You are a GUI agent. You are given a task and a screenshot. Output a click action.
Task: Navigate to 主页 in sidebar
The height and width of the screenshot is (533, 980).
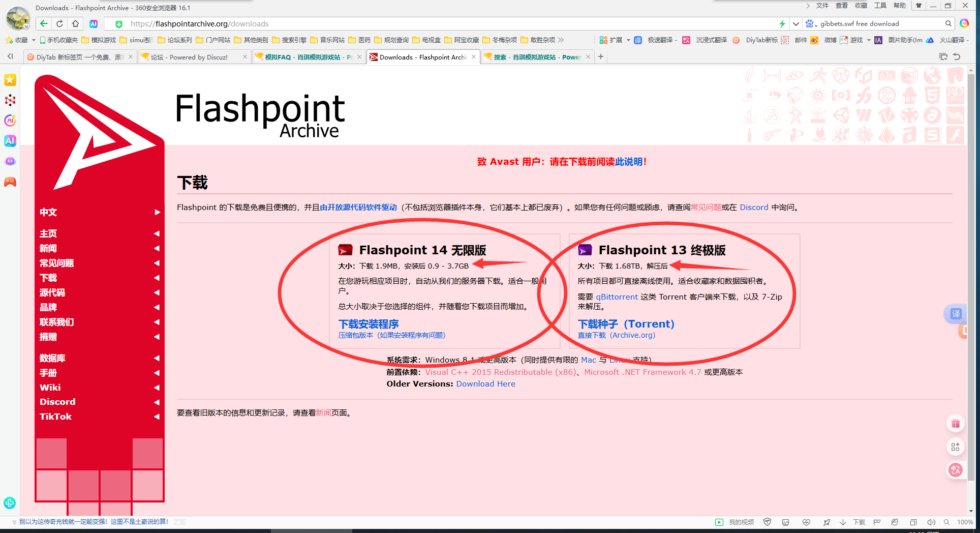click(48, 233)
